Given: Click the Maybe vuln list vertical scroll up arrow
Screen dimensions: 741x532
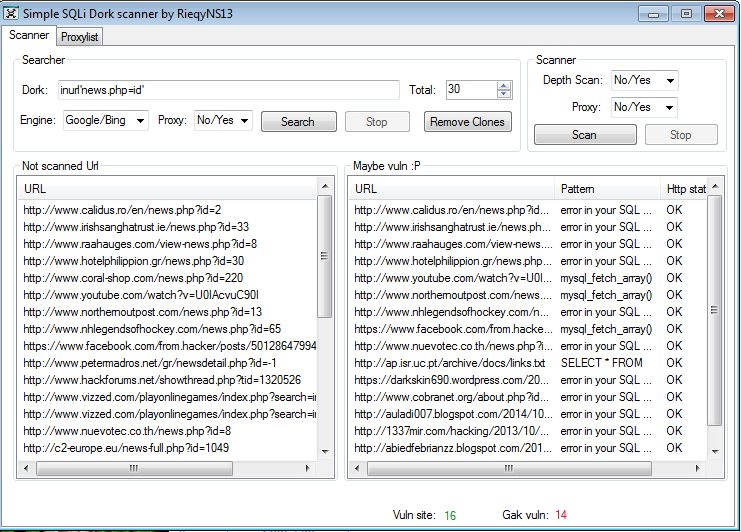Looking at the screenshot, I should click(x=715, y=187).
